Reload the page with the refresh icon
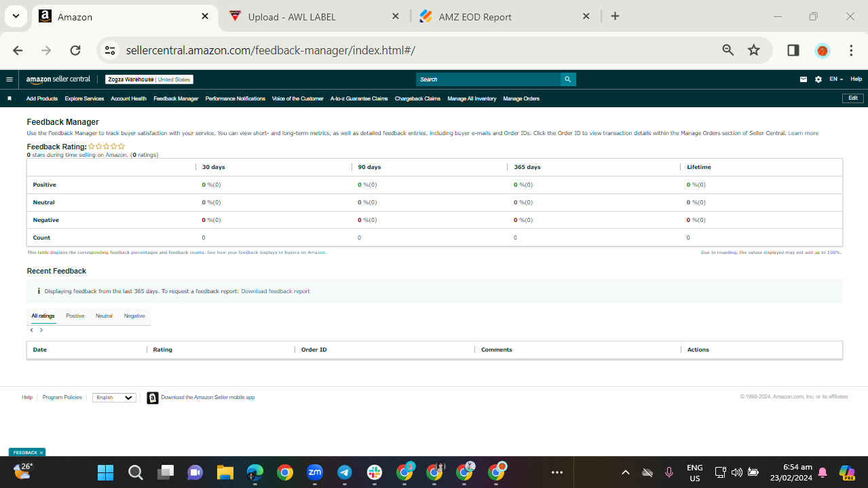This screenshot has width=868, height=488. click(75, 50)
